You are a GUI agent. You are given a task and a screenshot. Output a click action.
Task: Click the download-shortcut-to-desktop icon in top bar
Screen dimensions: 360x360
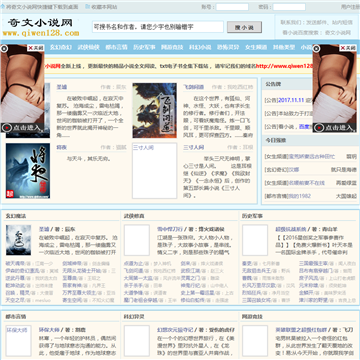pyautogui.click(x=2, y=6)
